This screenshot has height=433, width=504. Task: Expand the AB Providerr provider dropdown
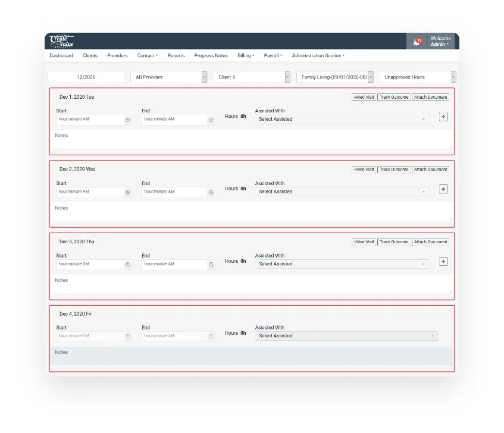(169, 77)
